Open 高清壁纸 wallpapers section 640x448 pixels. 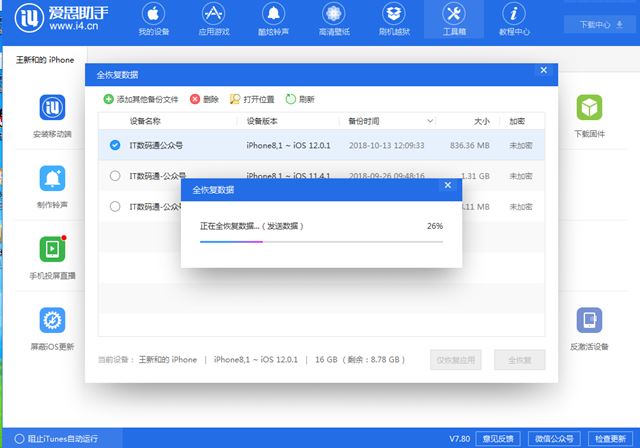pyautogui.click(x=334, y=19)
